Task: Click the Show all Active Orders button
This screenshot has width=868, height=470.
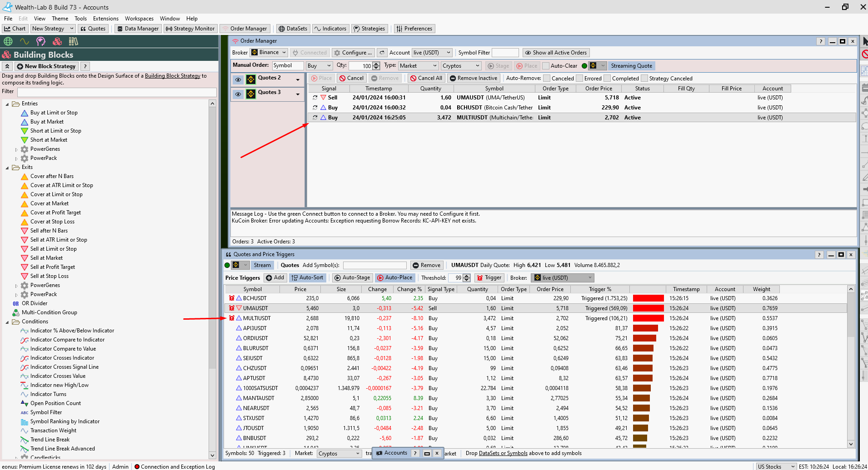Action: point(556,53)
